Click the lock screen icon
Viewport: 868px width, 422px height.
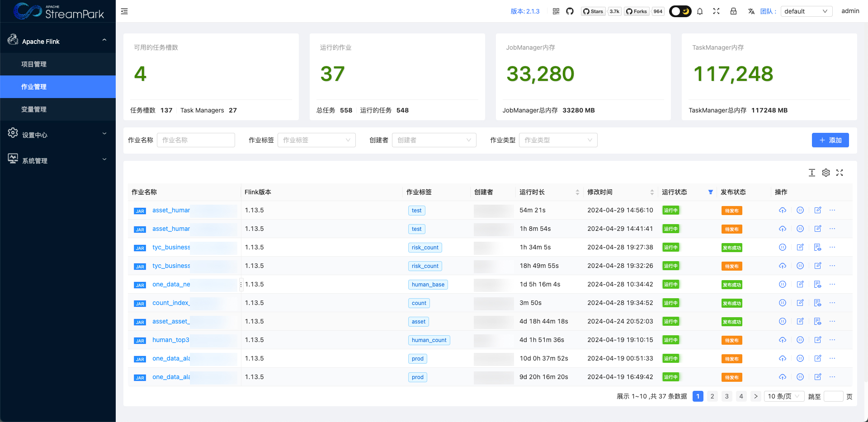click(x=733, y=11)
